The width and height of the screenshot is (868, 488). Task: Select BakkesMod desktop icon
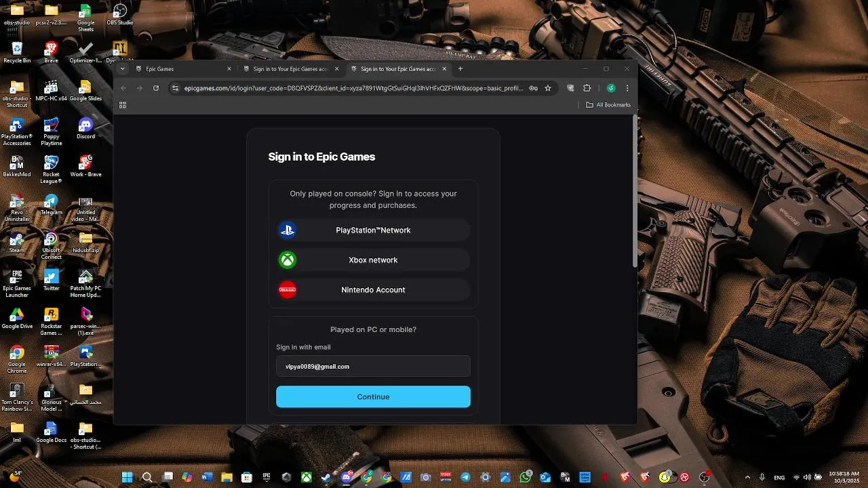click(x=17, y=166)
